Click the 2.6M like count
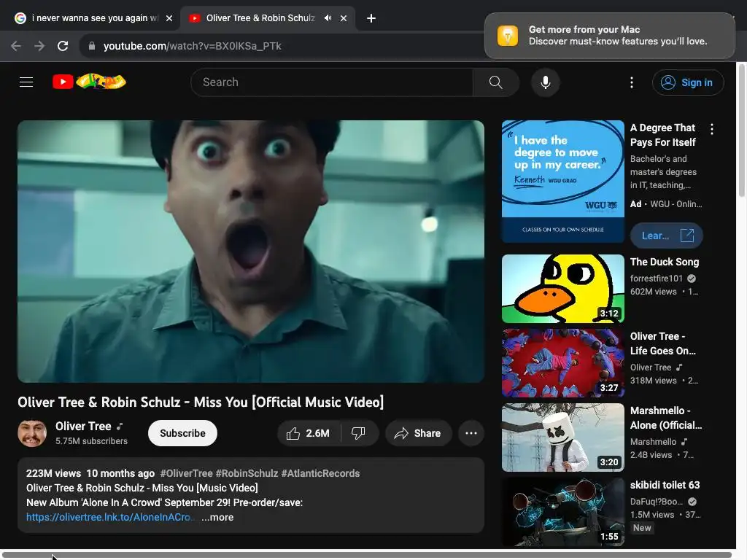Screen dimensions: 747x560 click(x=317, y=433)
